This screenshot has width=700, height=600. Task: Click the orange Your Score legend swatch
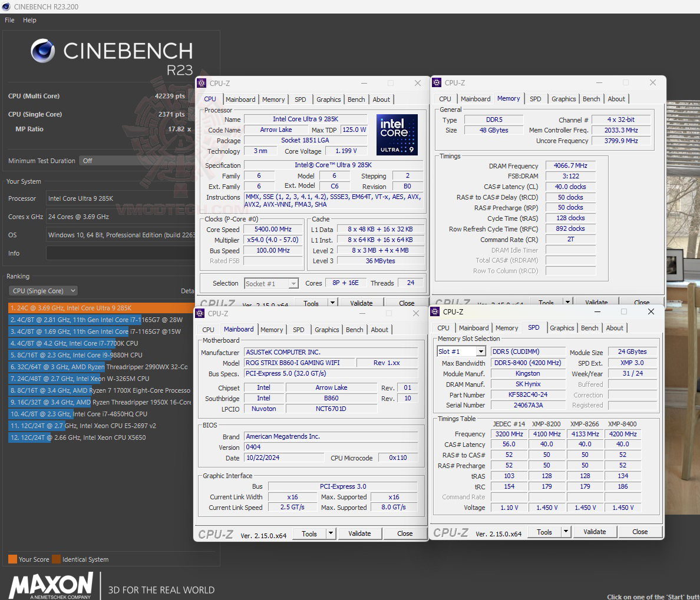(x=12, y=559)
